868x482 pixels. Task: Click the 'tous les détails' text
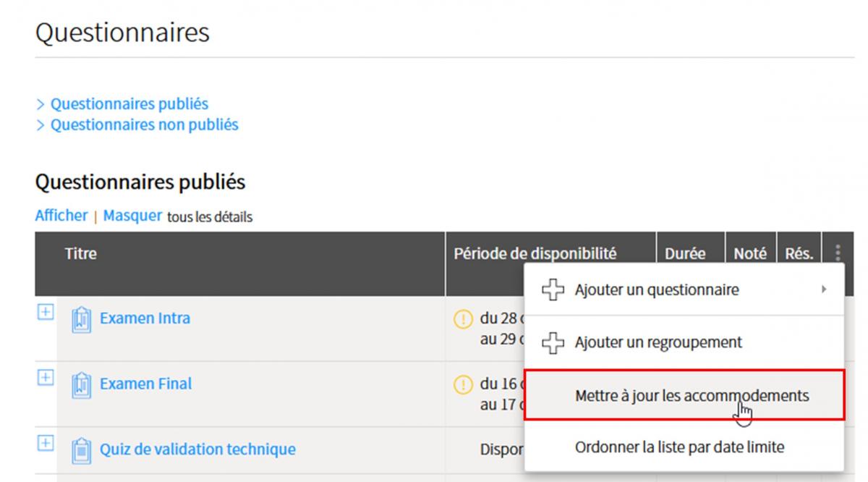pos(210,216)
